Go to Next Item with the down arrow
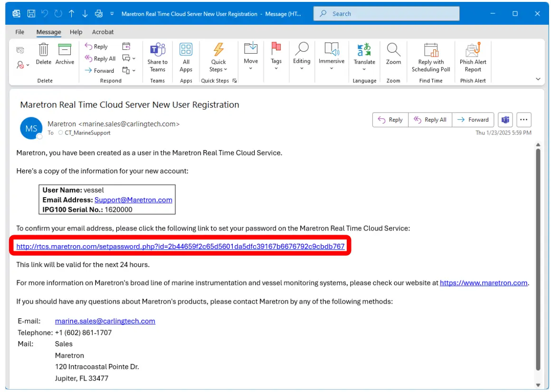Image resolution: width=551 pixels, height=392 pixels. point(85,14)
